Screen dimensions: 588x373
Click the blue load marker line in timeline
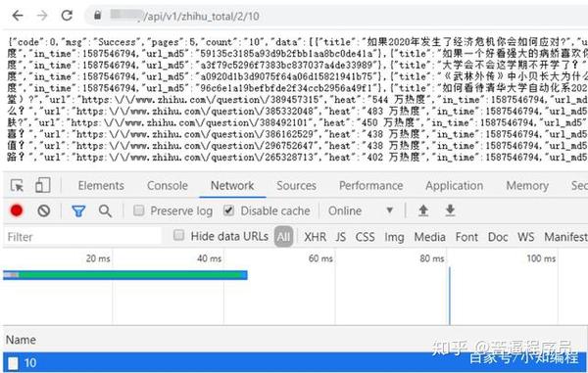449,296
